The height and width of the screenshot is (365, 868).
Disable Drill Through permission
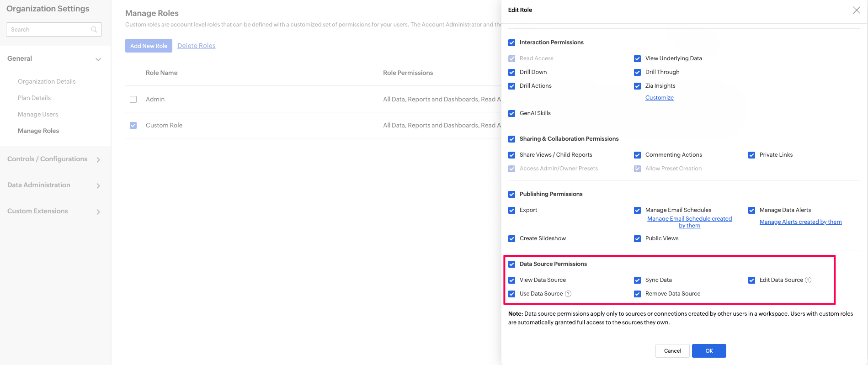[x=638, y=72]
